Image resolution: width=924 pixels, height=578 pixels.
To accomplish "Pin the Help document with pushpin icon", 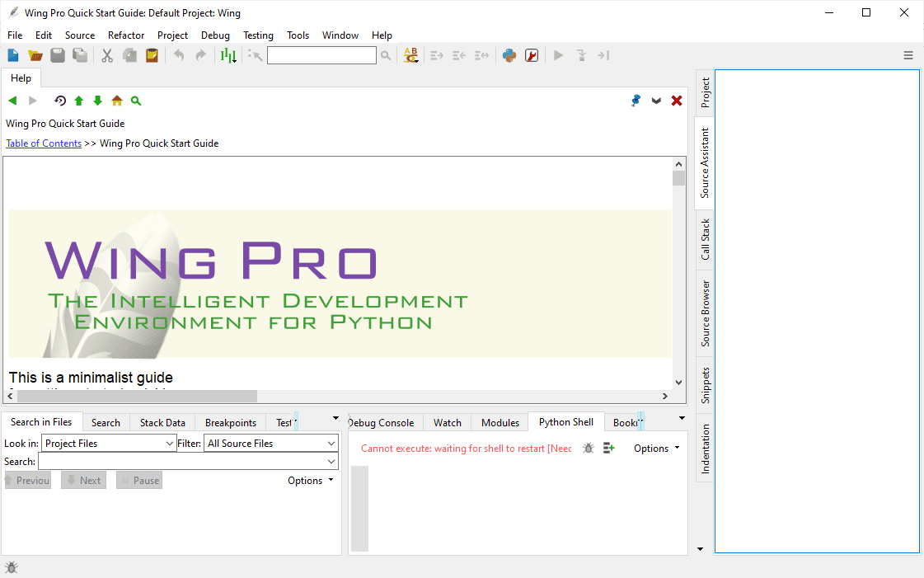I will pyautogui.click(x=636, y=101).
